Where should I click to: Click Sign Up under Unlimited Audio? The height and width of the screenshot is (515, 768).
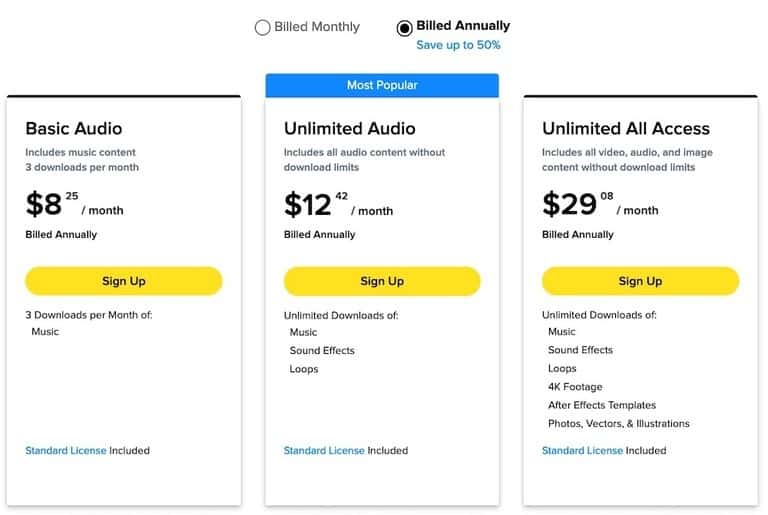(x=382, y=281)
